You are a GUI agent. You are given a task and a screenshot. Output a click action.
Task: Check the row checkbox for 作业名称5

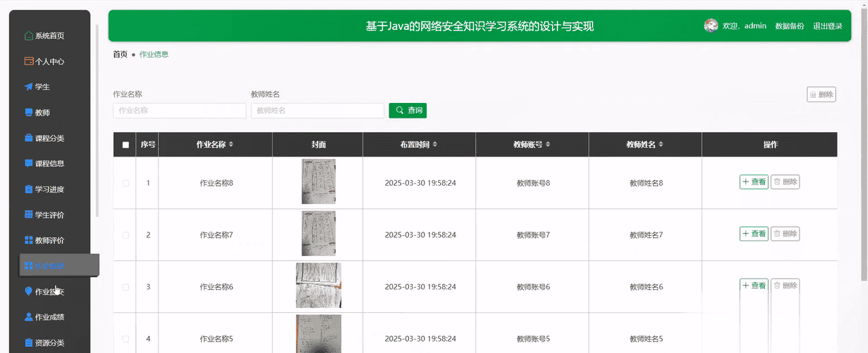(x=125, y=339)
